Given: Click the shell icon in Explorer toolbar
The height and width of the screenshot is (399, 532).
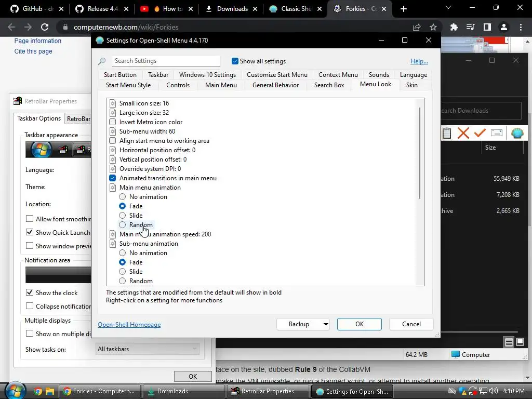Looking at the screenshot, I should [x=517, y=133].
